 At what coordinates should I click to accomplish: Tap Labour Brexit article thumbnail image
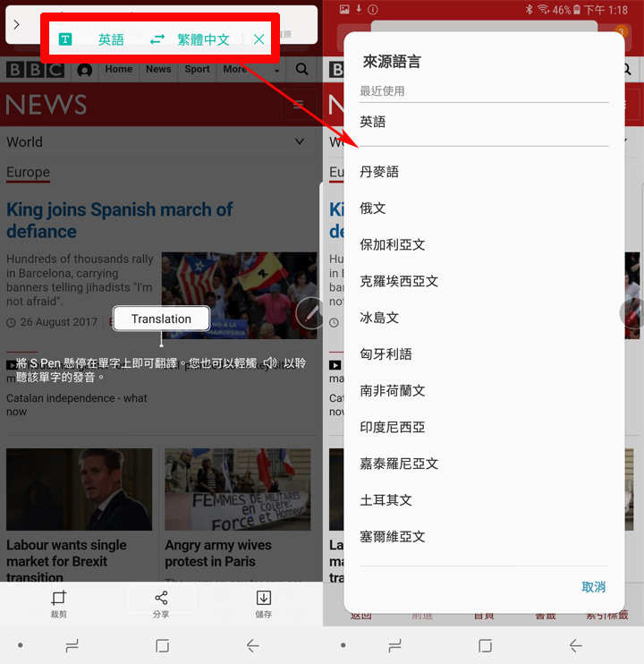pyautogui.click(x=79, y=489)
